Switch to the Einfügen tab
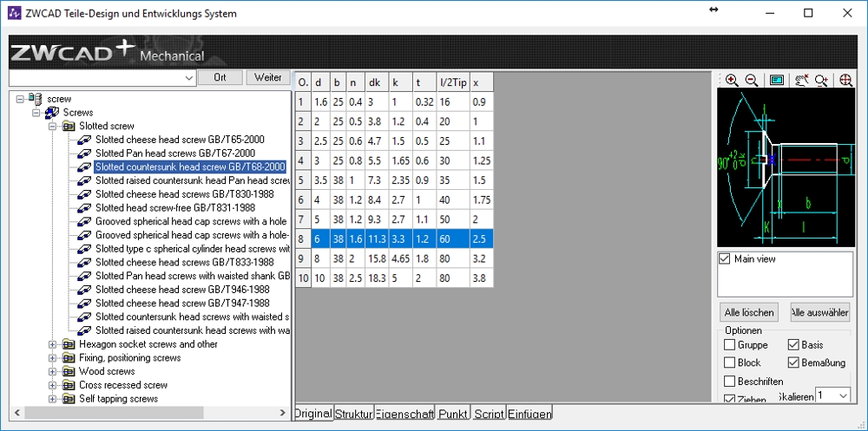The height and width of the screenshot is (431, 868). click(x=529, y=414)
